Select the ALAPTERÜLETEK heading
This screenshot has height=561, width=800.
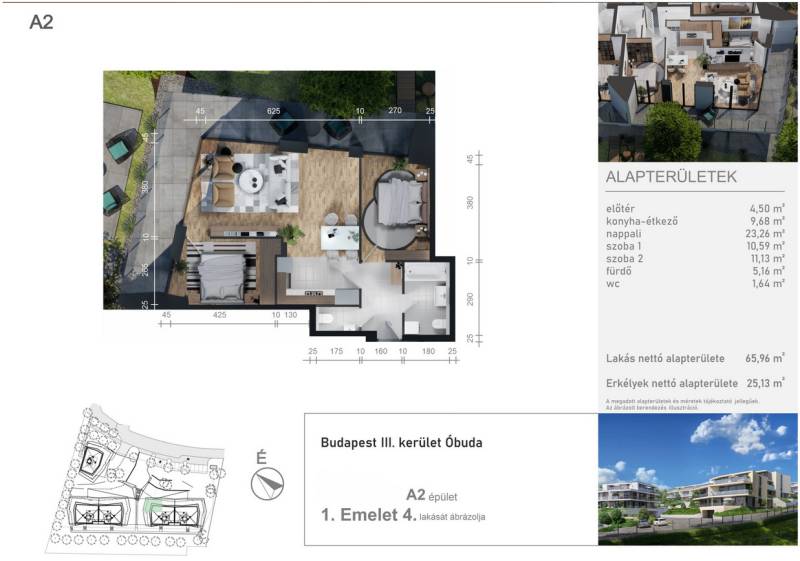(671, 177)
